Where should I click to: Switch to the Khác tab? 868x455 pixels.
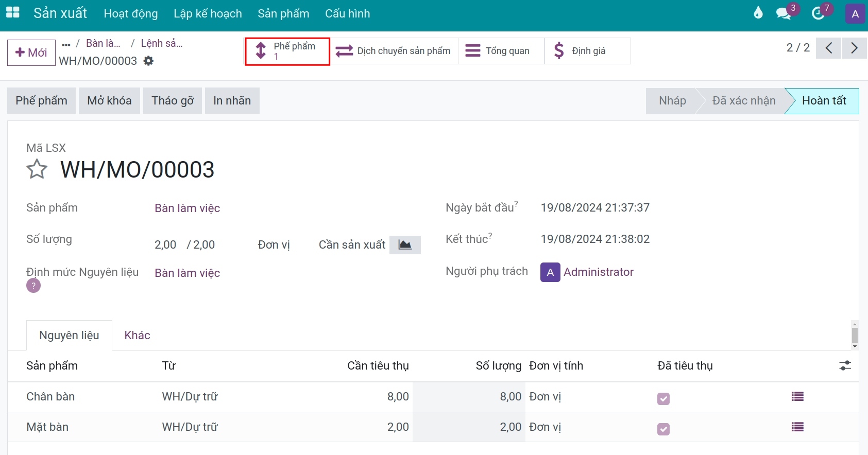137,335
